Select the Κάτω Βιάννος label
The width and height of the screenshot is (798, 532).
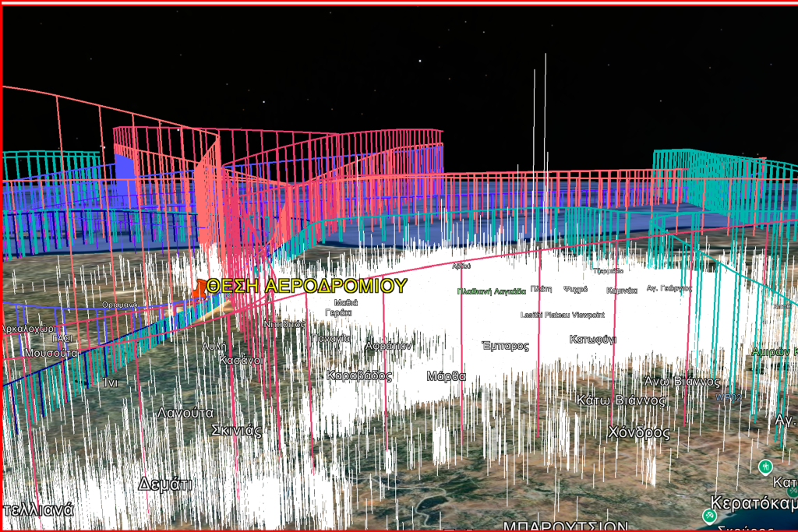tap(621, 400)
